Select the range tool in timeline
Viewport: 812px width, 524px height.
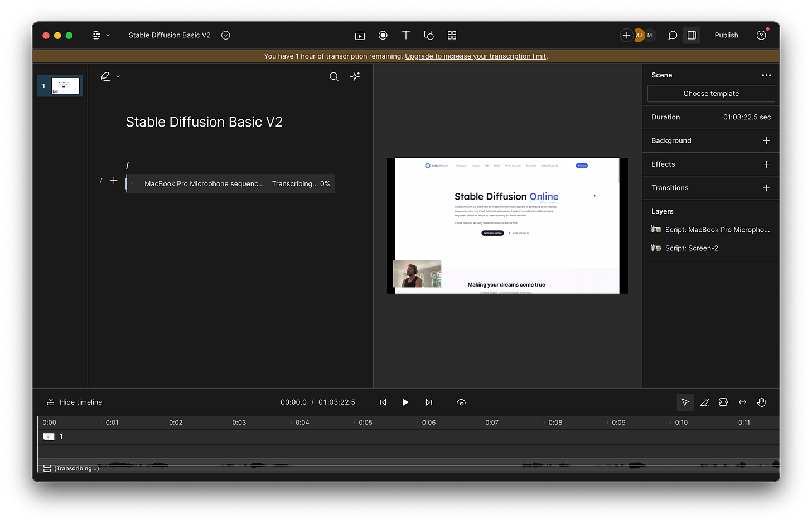723,402
